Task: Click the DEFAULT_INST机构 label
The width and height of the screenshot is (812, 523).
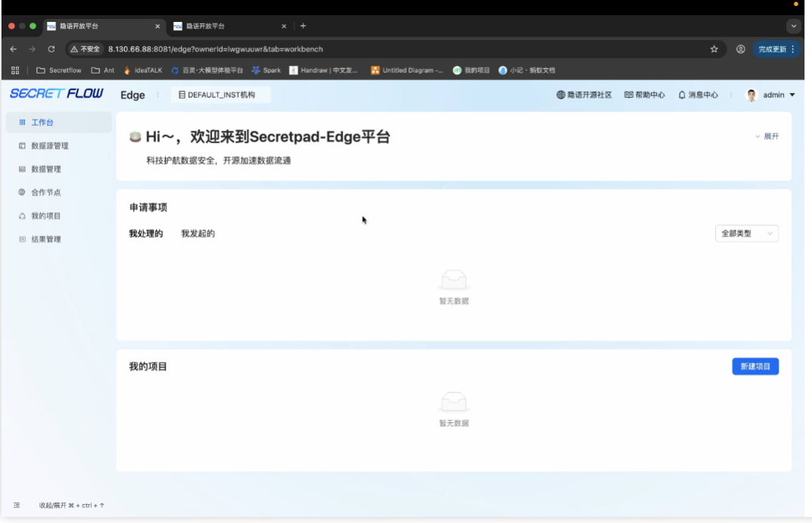Action: click(x=221, y=95)
